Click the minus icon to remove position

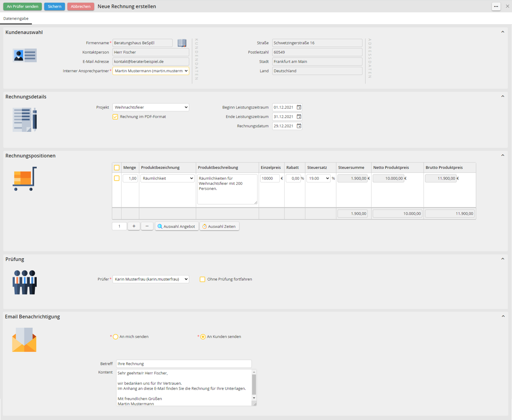147,226
